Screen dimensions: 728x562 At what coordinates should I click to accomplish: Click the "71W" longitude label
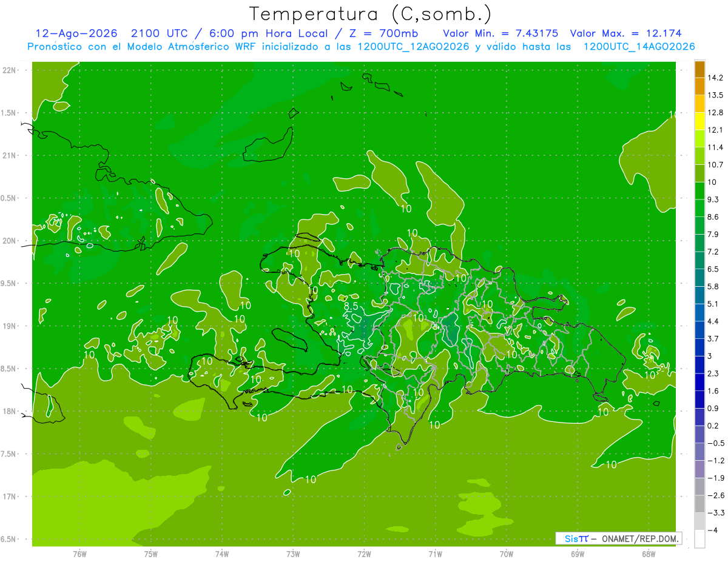point(435,554)
